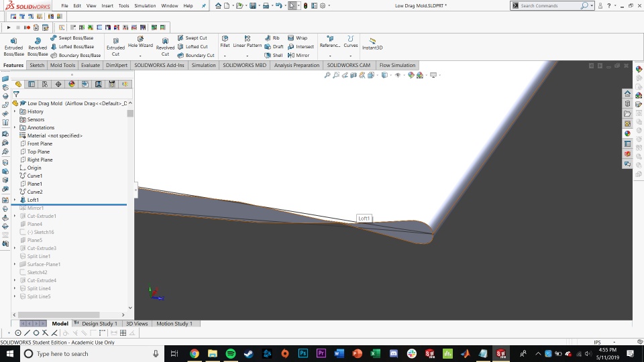
Task: Expand the Cut-Extrude1 feature
Action: (x=15, y=216)
